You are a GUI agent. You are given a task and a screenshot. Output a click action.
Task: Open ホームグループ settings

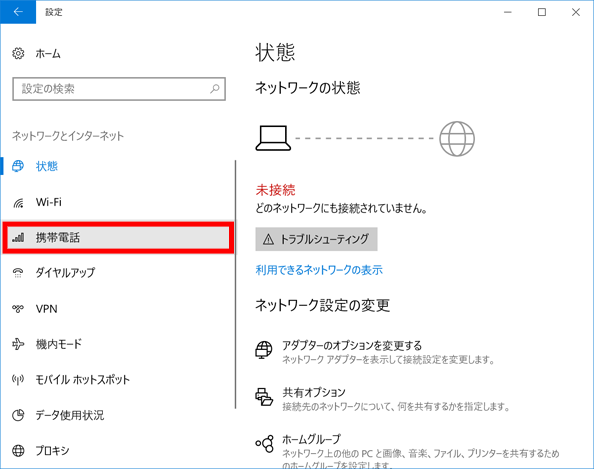point(311,439)
